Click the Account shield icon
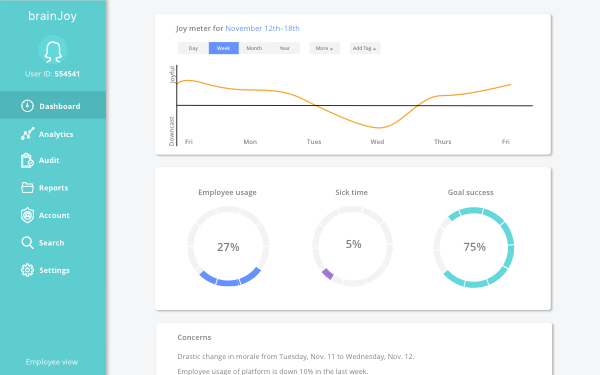The height and width of the screenshot is (375, 600). (27, 215)
